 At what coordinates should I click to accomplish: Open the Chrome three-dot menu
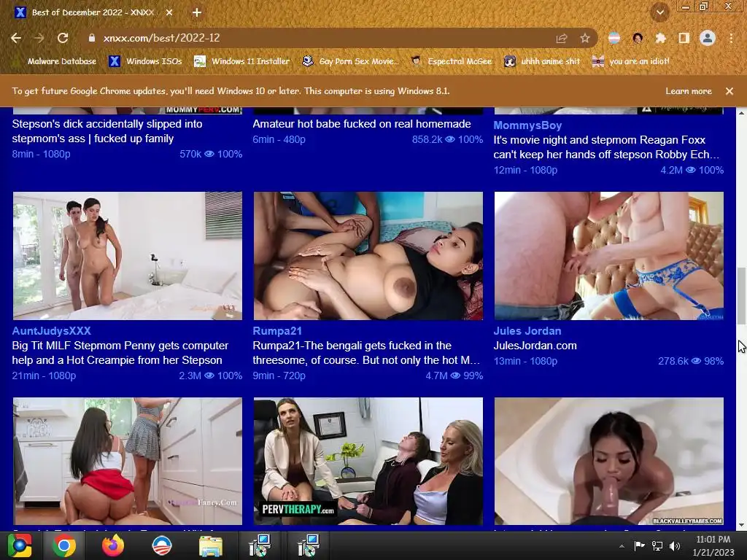pyautogui.click(x=731, y=38)
